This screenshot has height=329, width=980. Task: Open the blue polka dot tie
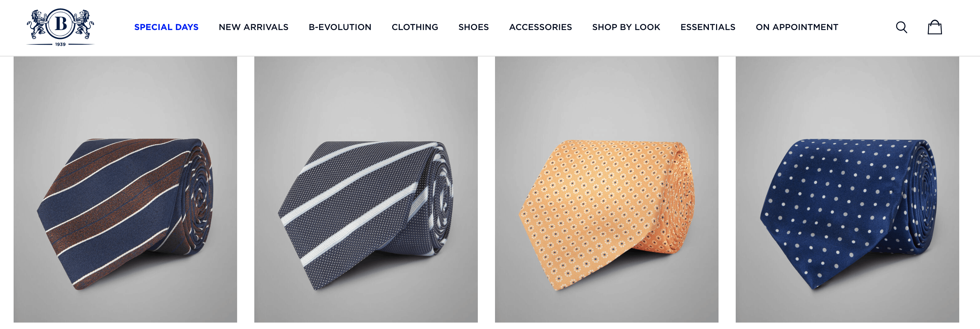[x=847, y=190]
